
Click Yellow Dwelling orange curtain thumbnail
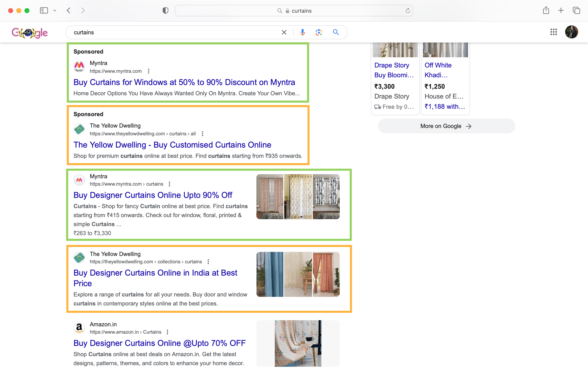point(326,274)
